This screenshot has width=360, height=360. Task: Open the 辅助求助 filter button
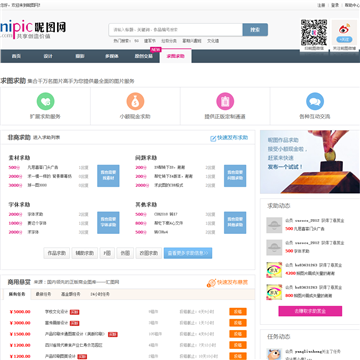[x=85, y=253]
